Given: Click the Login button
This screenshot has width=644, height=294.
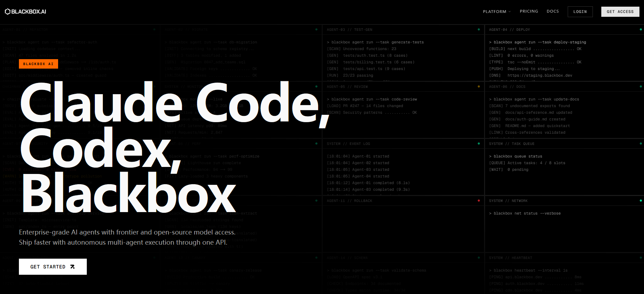Looking at the screenshot, I should (580, 12).
